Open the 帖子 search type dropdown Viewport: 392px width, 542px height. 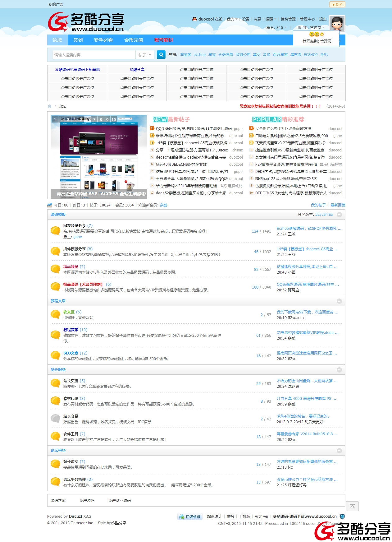coord(145,55)
